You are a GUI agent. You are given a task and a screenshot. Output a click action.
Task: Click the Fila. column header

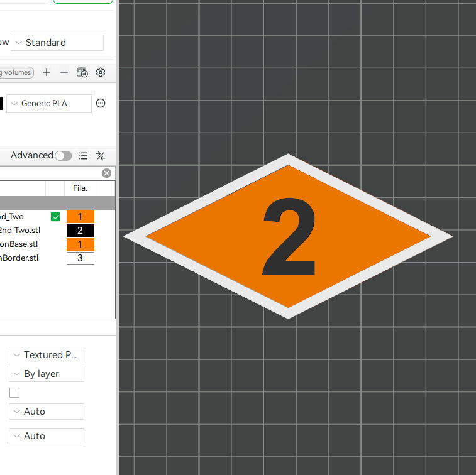[80, 188]
